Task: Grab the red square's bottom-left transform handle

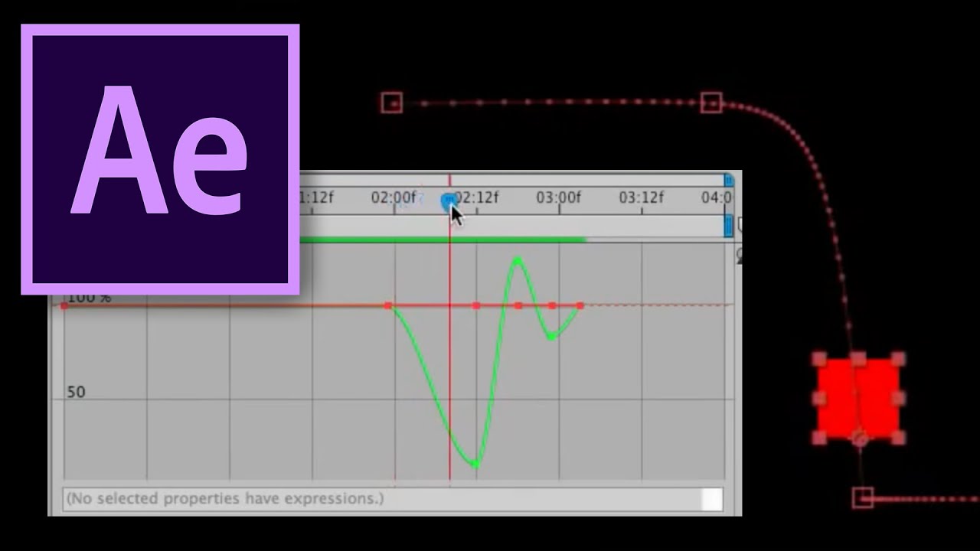Action: (819, 438)
